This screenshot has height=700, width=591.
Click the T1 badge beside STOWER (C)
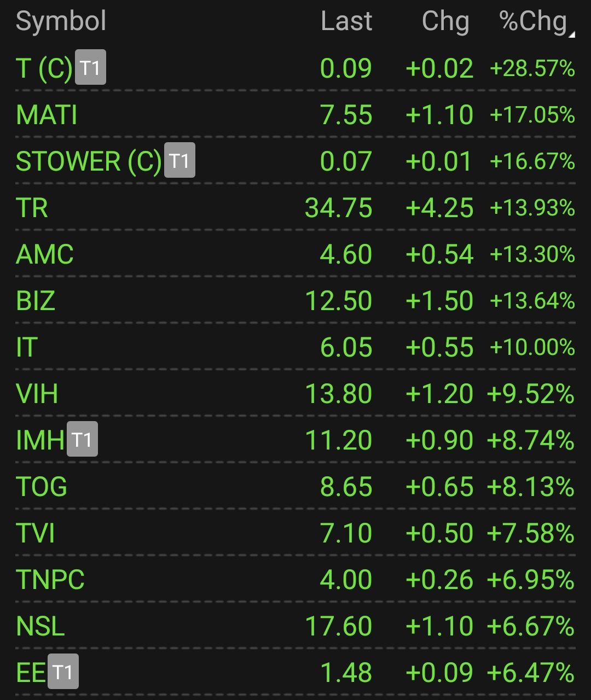point(179,160)
